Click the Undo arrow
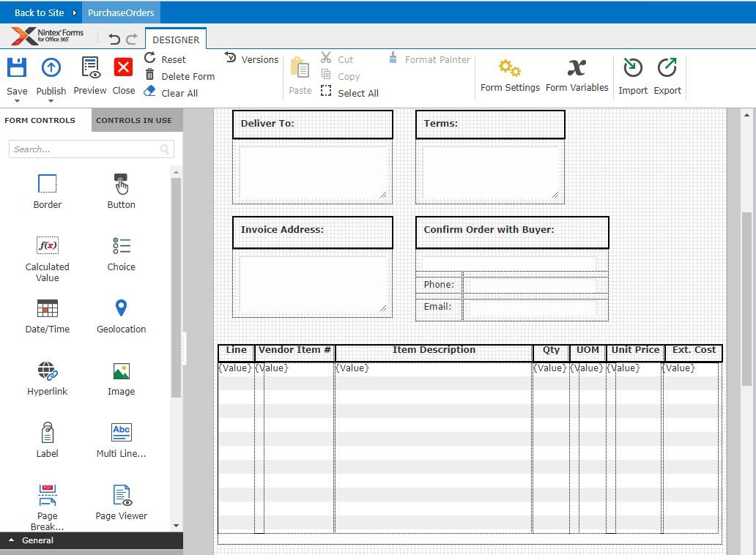This screenshot has height=555, width=756. pyautogui.click(x=114, y=40)
